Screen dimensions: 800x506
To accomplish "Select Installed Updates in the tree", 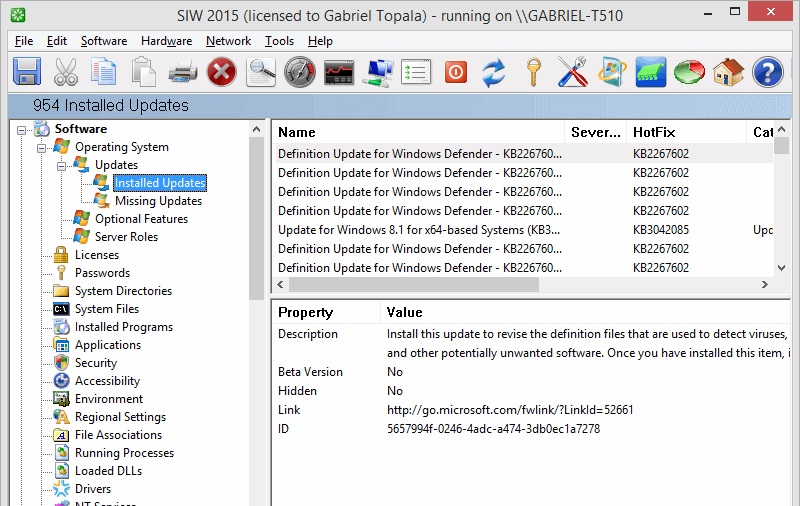I will (160, 183).
